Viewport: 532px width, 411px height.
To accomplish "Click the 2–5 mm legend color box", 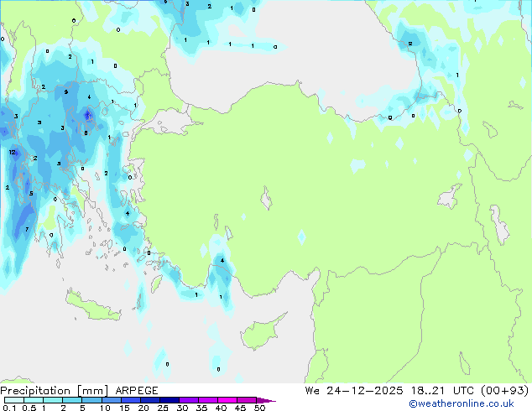I will click(72, 400).
